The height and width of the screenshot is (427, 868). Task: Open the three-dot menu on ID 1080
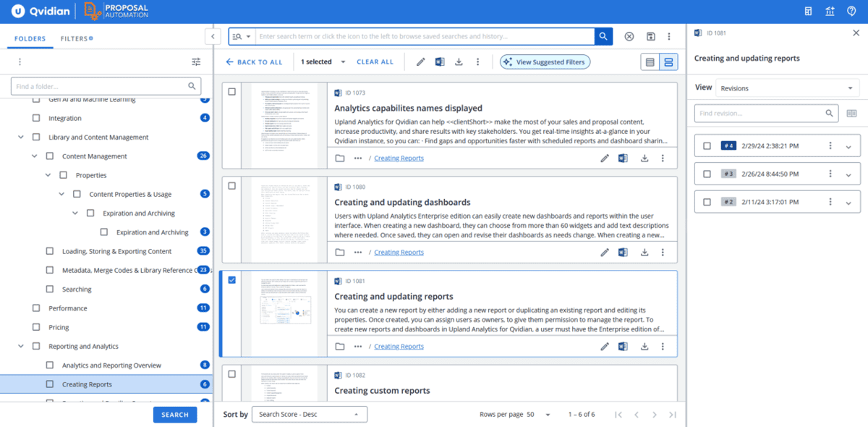point(663,251)
